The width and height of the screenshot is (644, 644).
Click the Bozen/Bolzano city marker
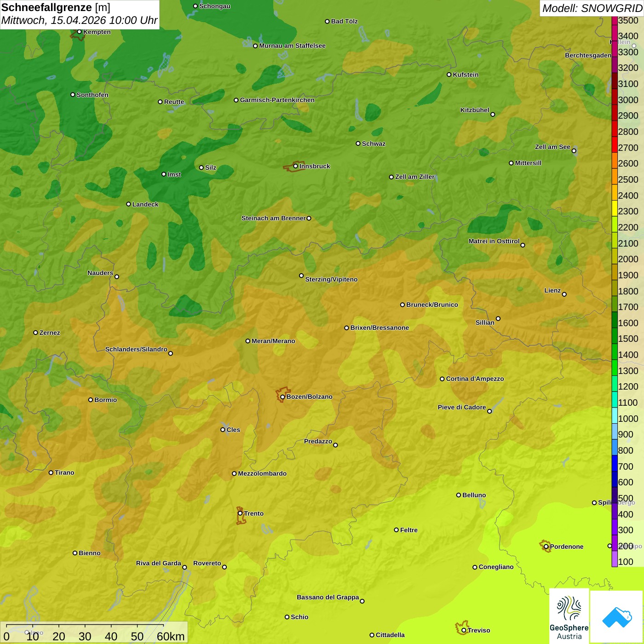(x=282, y=397)
